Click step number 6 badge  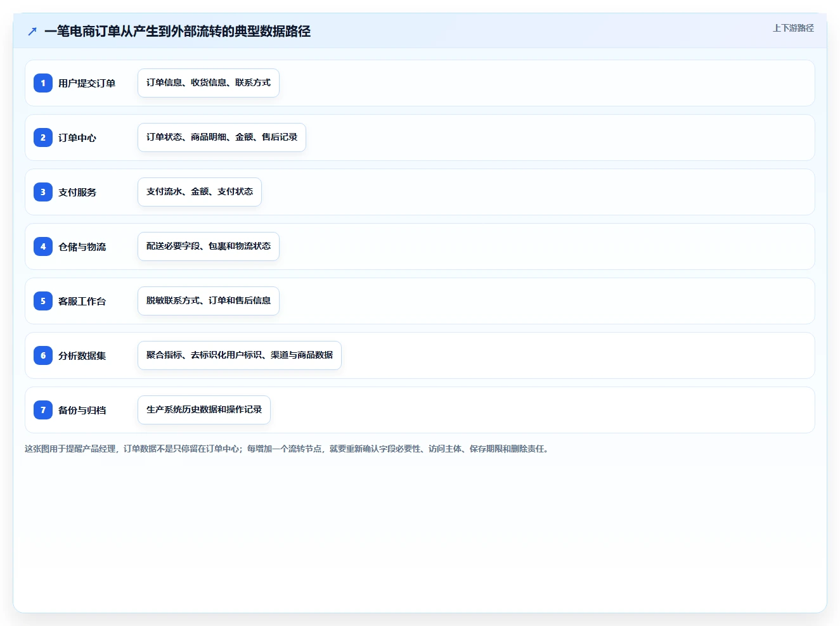43,355
